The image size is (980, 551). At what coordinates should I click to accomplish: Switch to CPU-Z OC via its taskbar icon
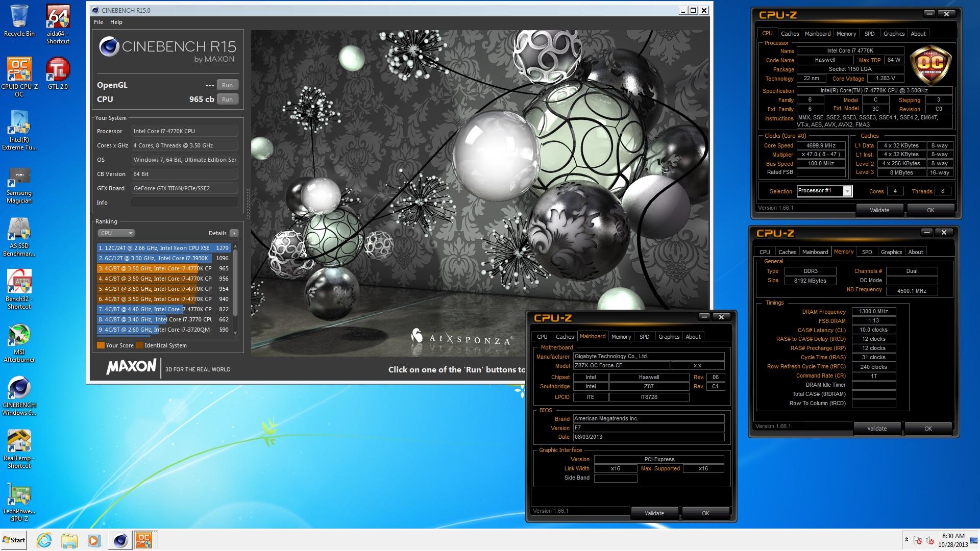(x=144, y=540)
